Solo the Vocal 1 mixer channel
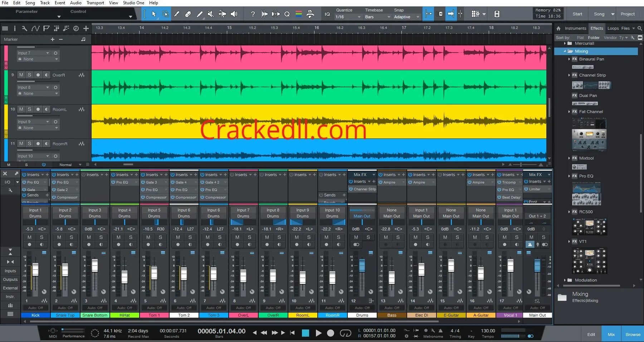The image size is (644, 342). (517, 237)
